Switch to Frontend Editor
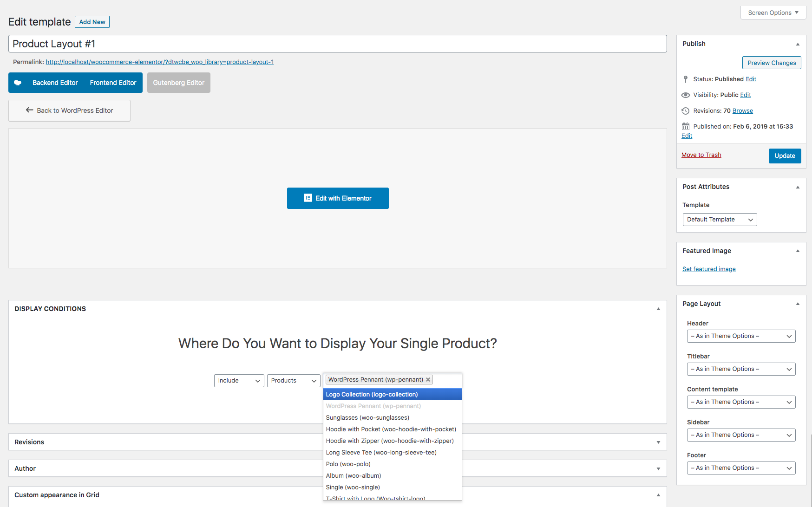 [113, 83]
